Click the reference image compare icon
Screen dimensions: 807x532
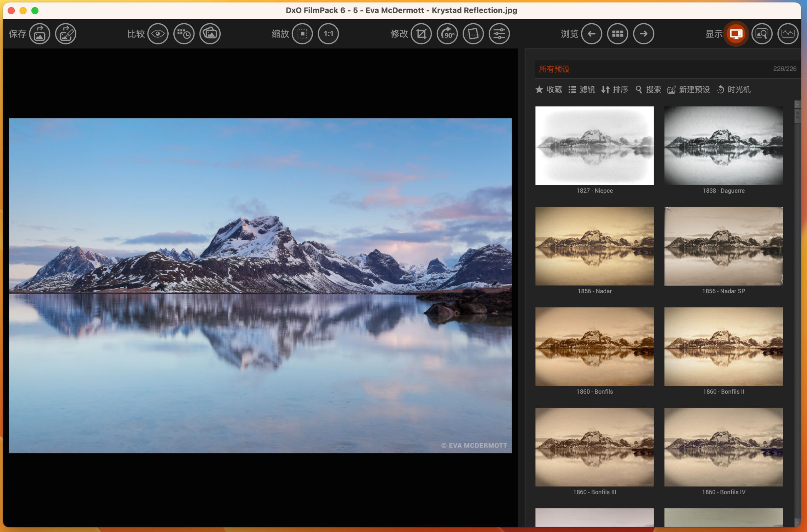point(210,34)
